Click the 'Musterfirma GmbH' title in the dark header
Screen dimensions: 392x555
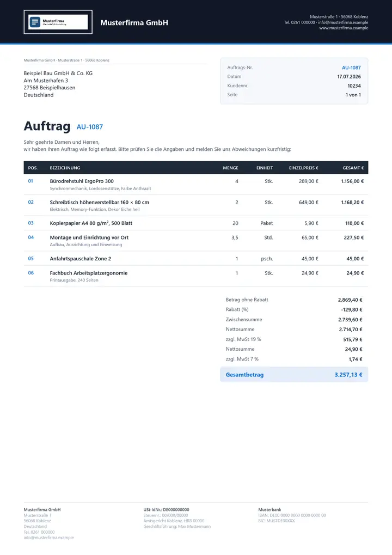(134, 23)
